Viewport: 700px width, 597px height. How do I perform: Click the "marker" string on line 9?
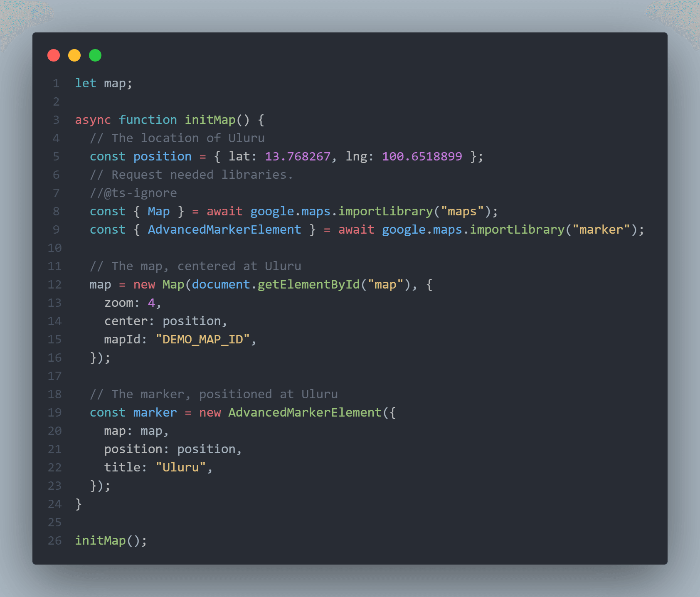(601, 230)
